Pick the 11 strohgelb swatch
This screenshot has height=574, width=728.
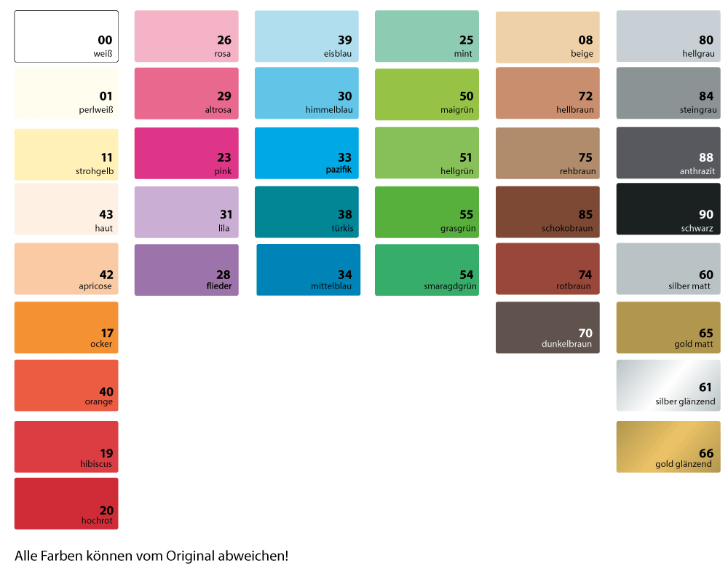tap(66, 154)
